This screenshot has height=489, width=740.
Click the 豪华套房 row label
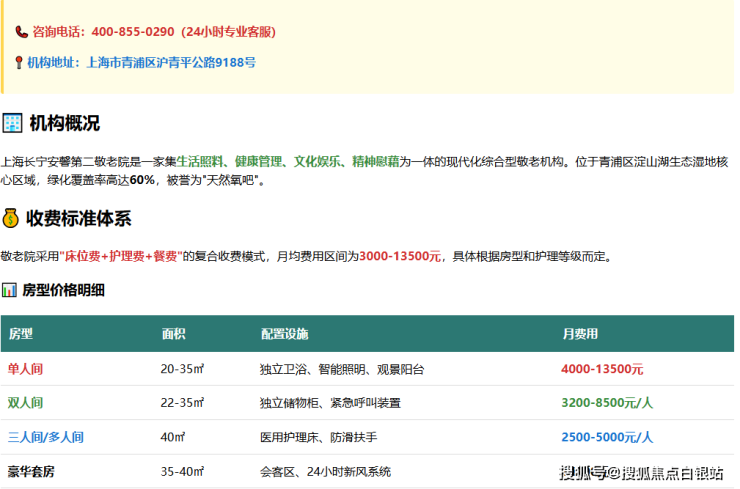tap(32, 471)
